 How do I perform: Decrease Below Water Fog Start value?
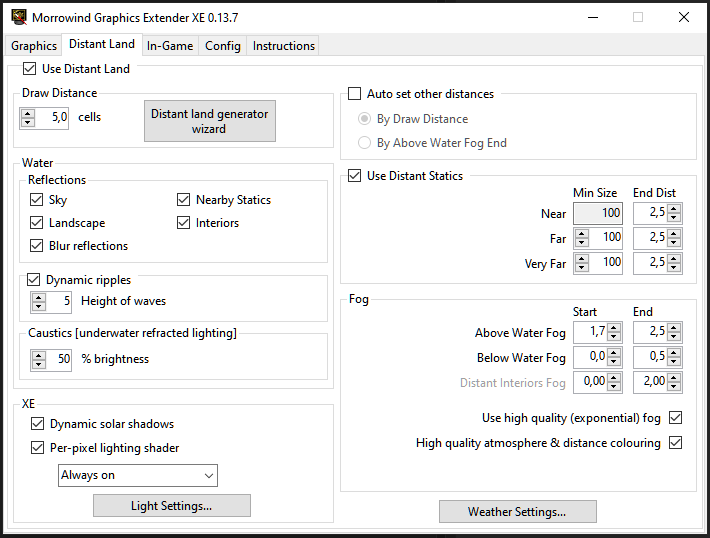[614, 362]
